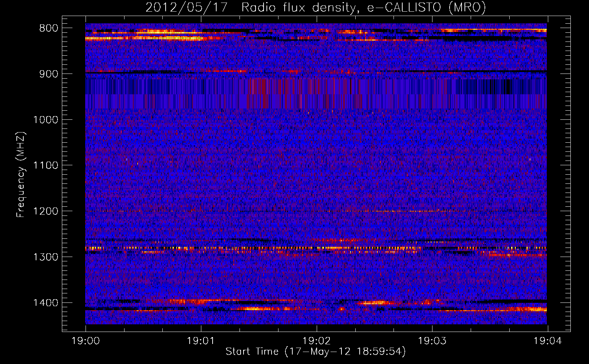Viewport: 589px width, 364px height.
Task: Click the 'Frequency (MHZ)' axis label
Action: (x=21, y=174)
